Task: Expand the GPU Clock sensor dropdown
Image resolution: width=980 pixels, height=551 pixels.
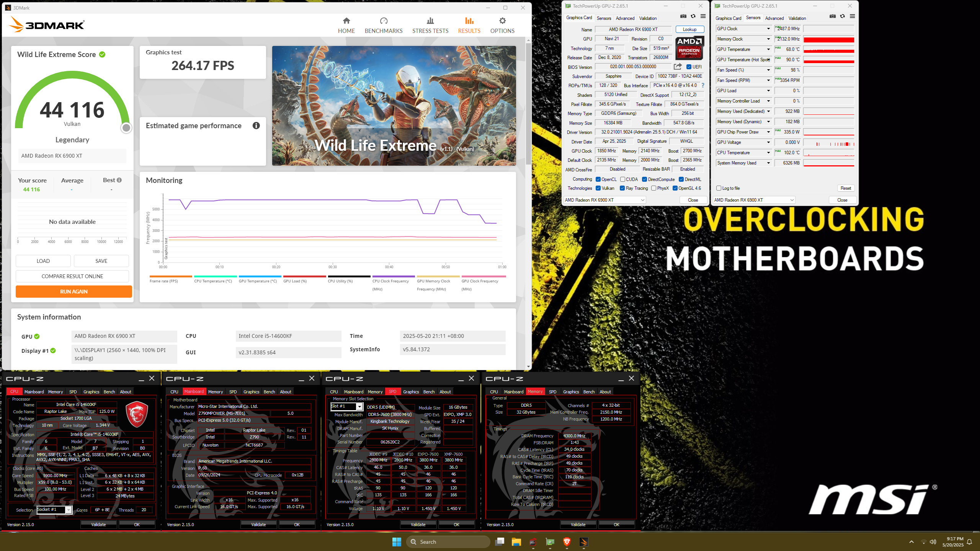Action: [768, 29]
